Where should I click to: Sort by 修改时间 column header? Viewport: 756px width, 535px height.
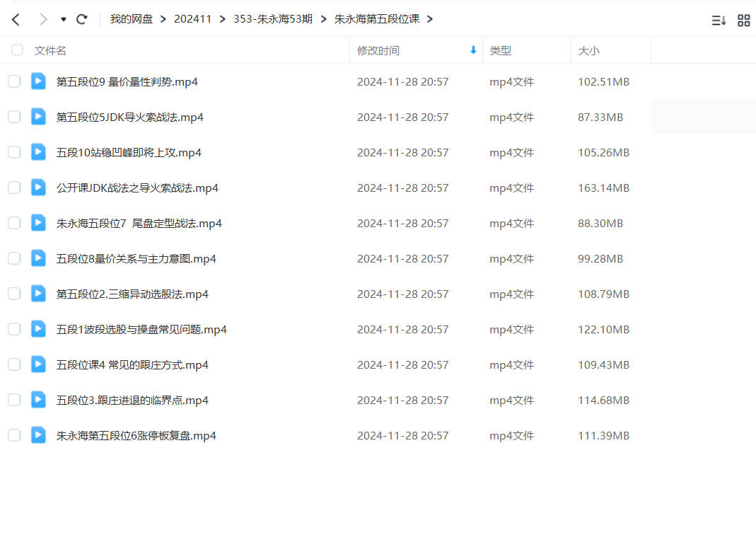(x=378, y=51)
